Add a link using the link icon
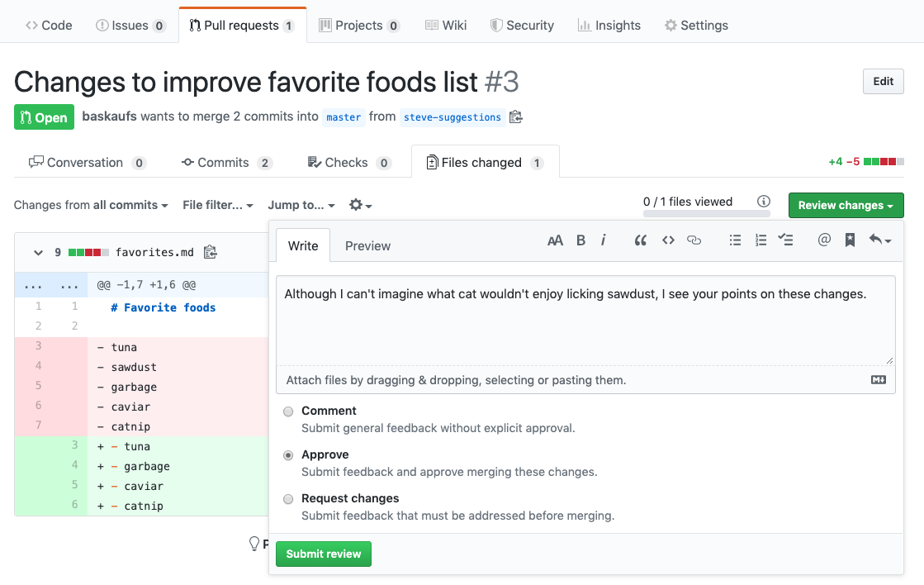924x585 pixels. pos(694,240)
